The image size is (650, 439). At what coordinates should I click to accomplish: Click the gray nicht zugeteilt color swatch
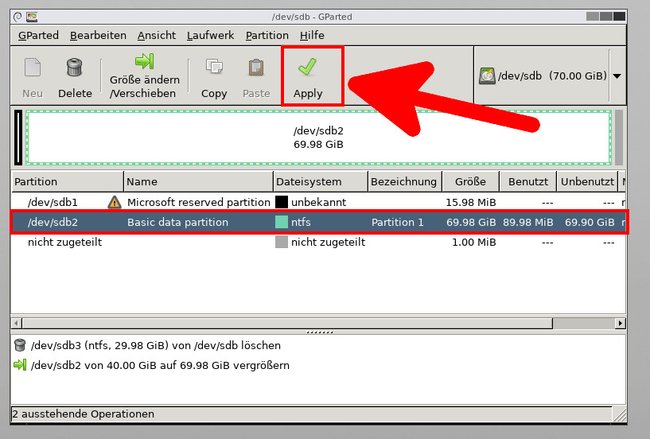(x=281, y=242)
